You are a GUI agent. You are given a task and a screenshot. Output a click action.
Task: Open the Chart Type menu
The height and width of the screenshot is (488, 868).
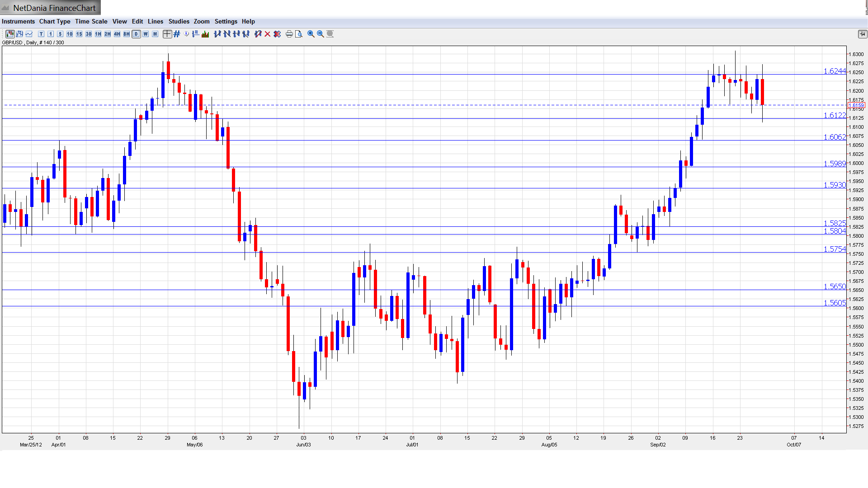tap(55, 21)
